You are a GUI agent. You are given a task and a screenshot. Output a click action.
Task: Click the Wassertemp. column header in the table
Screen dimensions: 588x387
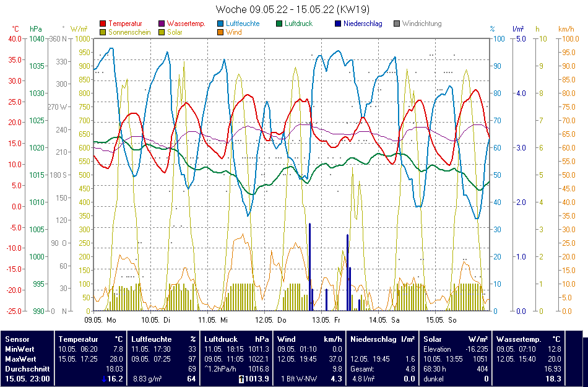pos(519,339)
